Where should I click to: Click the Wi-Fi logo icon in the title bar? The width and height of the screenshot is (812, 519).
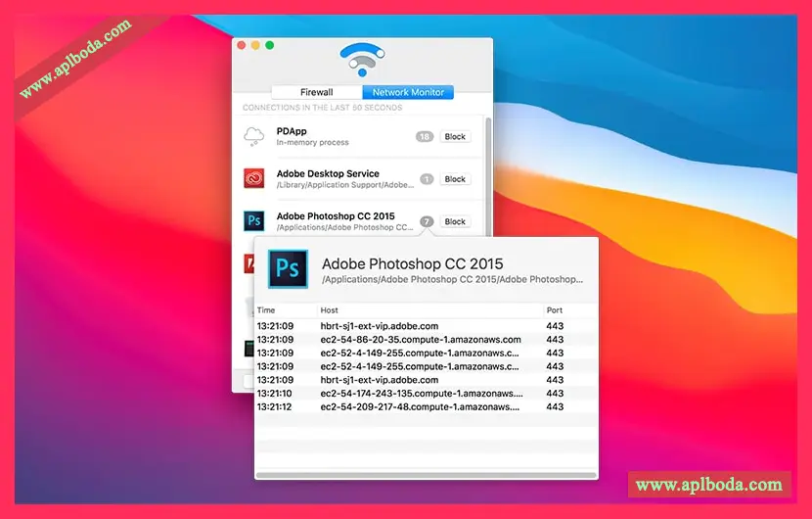tap(362, 60)
